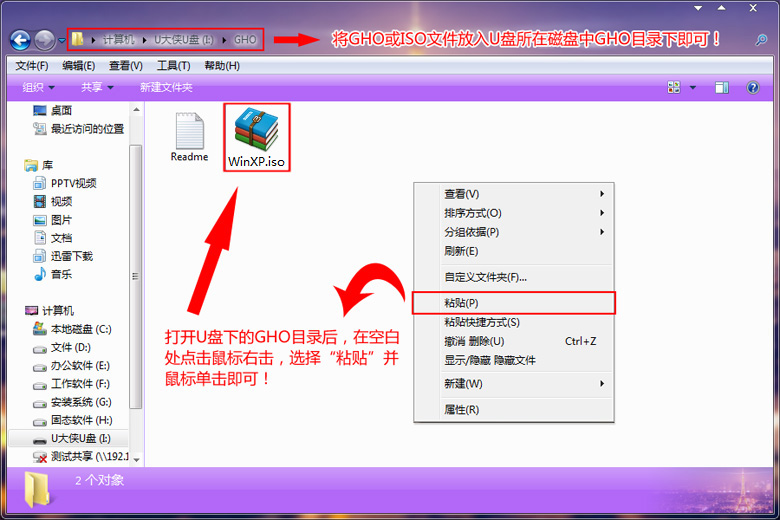Open the 文件(F) menu
780x520 pixels.
(x=32, y=66)
